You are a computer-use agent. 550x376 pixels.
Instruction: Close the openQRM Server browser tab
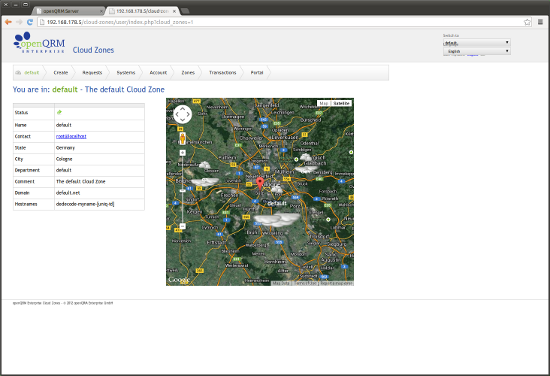[x=101, y=11]
